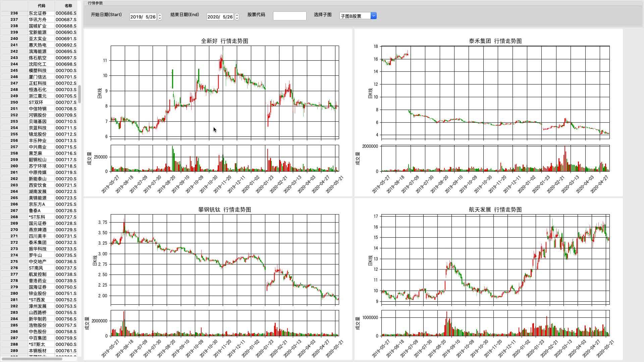Click the 航天发展 行情走势图 candlestick chart
This screenshot has height=362, width=644.
pos(495,259)
